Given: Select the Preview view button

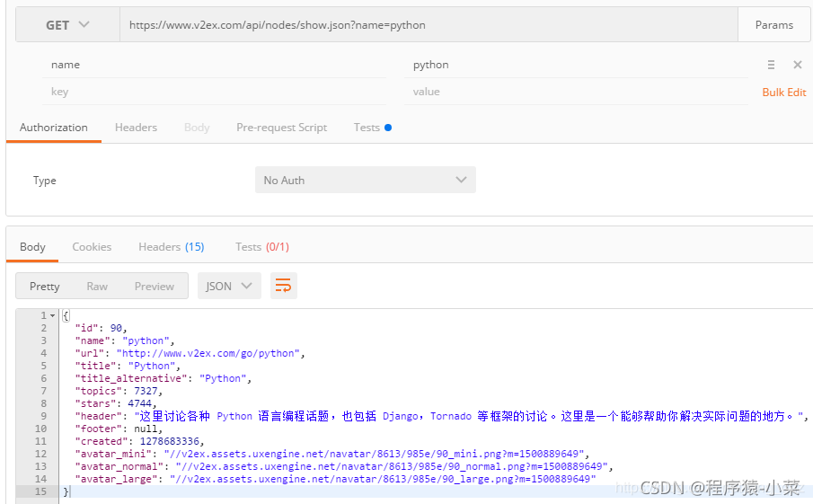Looking at the screenshot, I should (154, 287).
